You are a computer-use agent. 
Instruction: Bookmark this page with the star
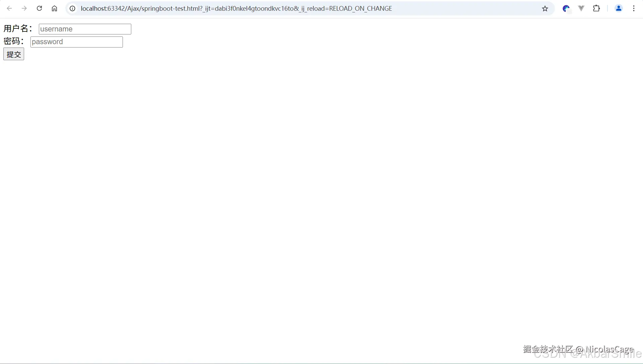[545, 8]
